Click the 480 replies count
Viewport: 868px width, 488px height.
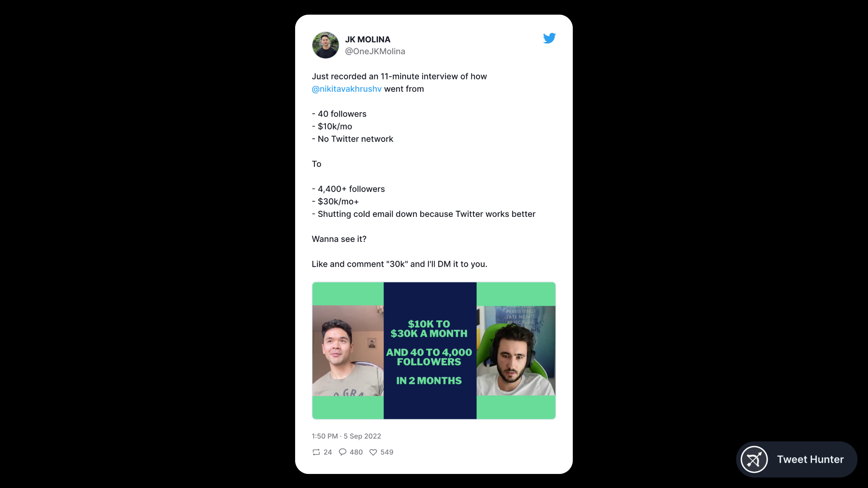coord(356,452)
